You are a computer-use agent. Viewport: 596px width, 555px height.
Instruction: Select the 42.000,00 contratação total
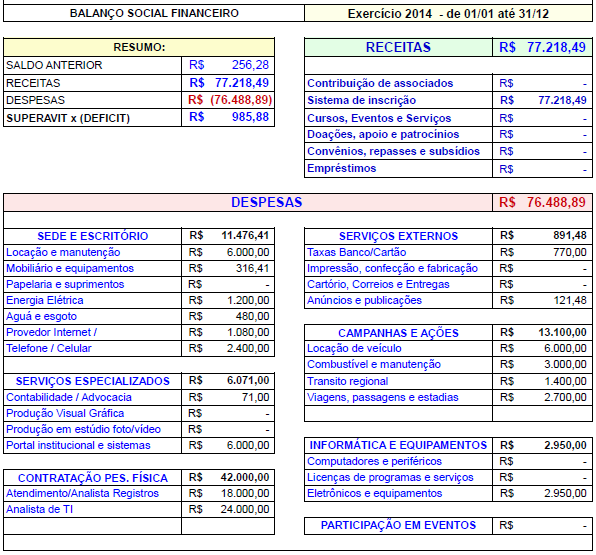pos(245,477)
